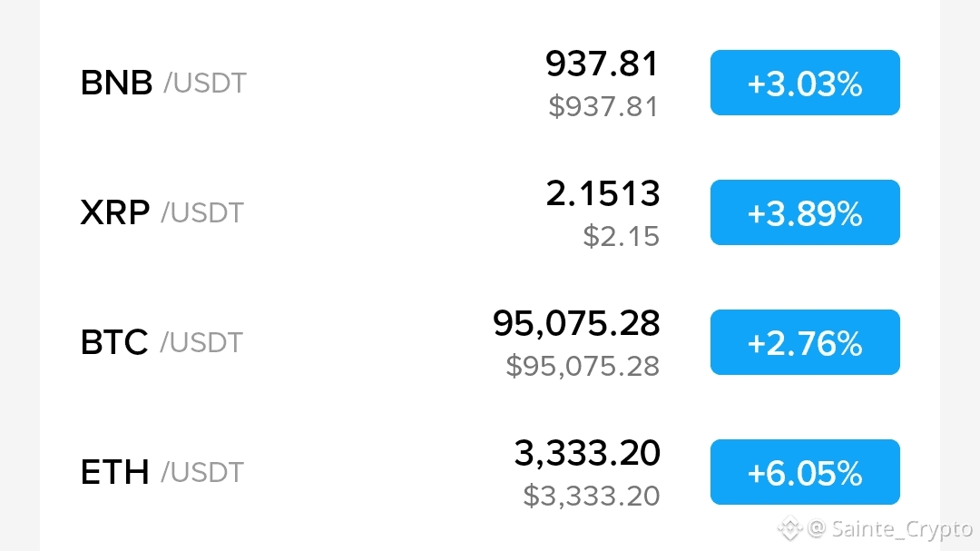This screenshot has width=980, height=551.
Task: Click the 3,333.20 ETH price
Action: click(x=587, y=453)
